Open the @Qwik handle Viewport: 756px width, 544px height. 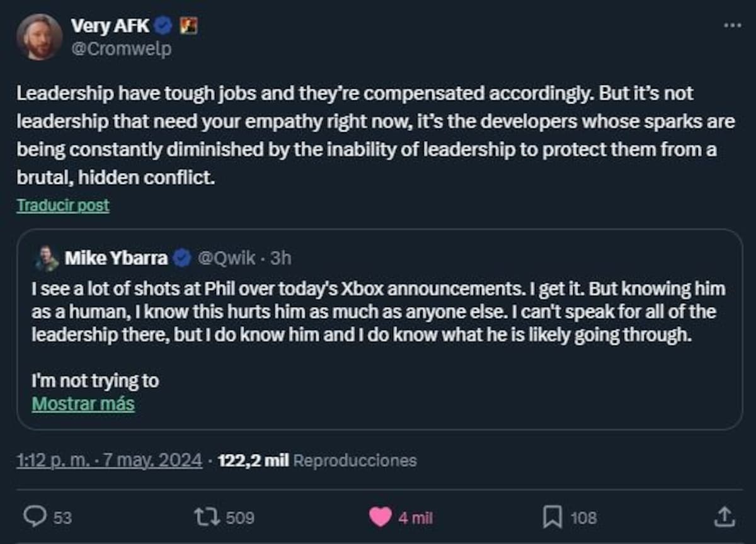[x=227, y=258]
